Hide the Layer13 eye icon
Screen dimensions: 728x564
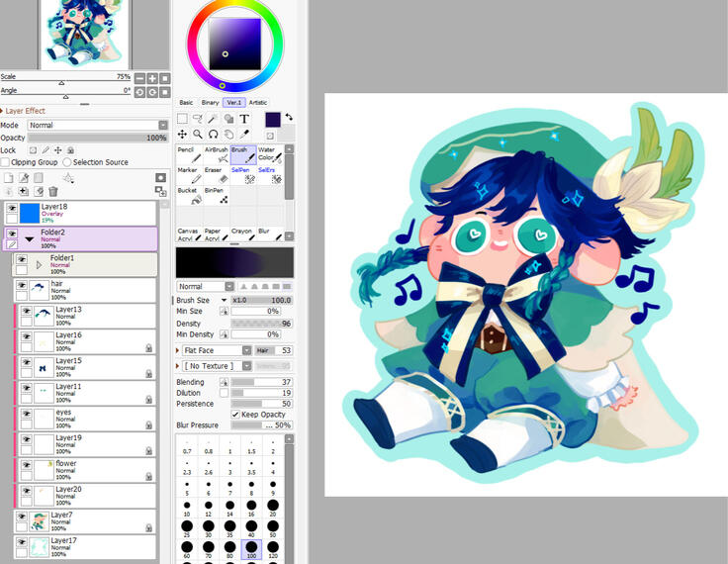27,311
